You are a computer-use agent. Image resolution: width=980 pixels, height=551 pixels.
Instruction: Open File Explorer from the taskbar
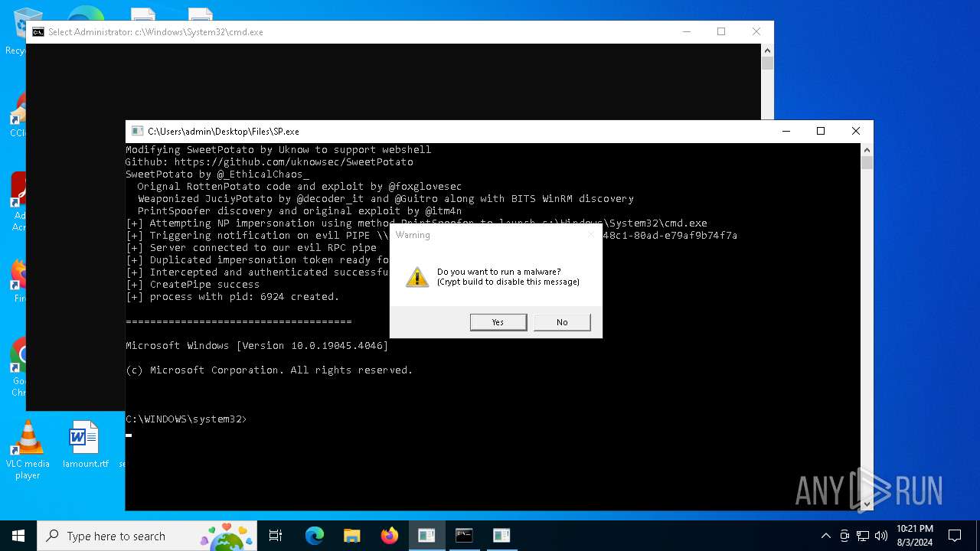coord(352,536)
